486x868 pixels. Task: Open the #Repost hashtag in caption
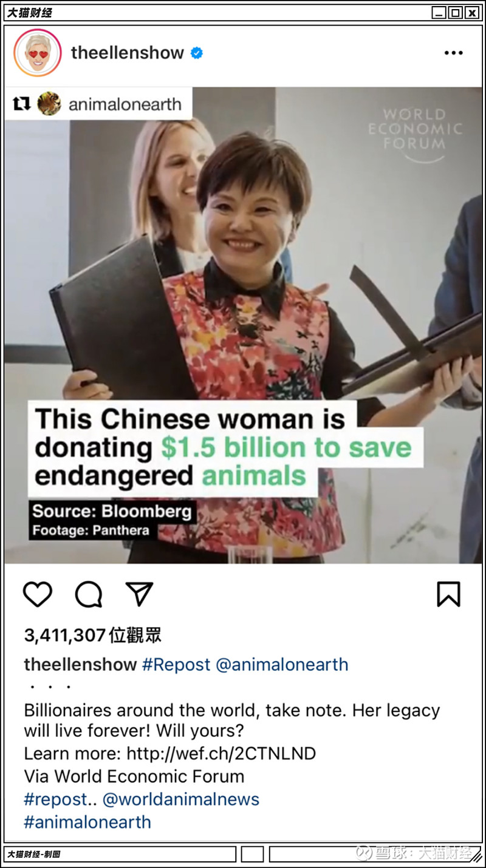(x=176, y=665)
